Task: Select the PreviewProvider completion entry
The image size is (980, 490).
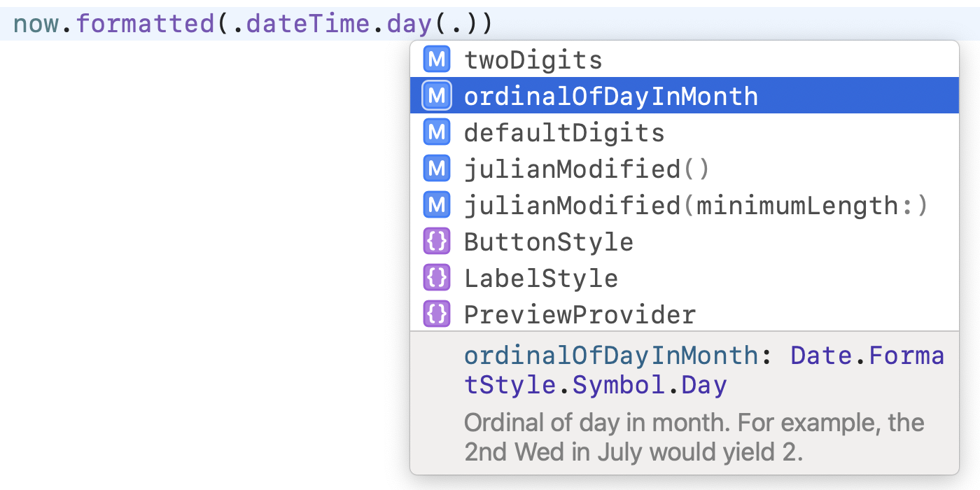Action: [x=580, y=315]
